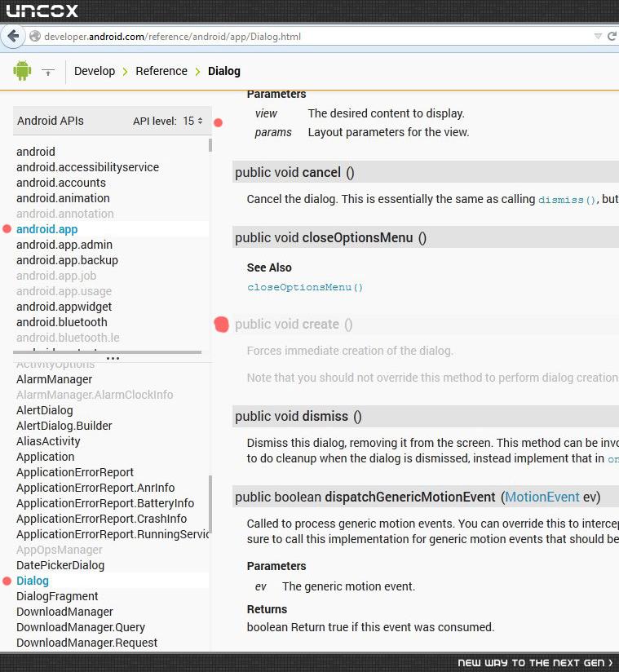Open ApplicationErrorReport.RunningServiceInfo class
This screenshot has width=619, height=672.
(113, 534)
